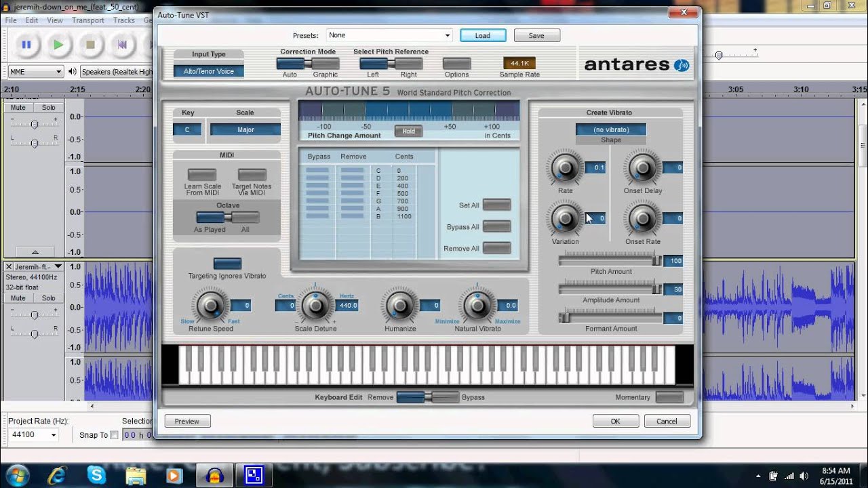Open the Edit menu in Audacity

click(32, 20)
